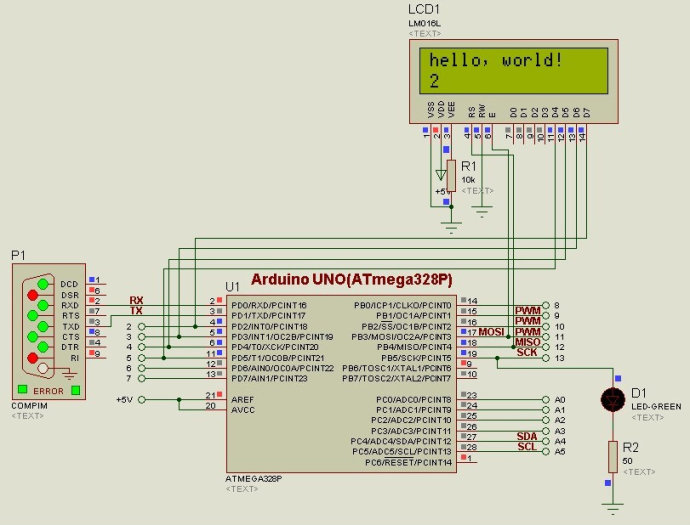The image size is (690, 525).
Task: Click the SCL label near A5
Action: pyautogui.click(x=526, y=447)
